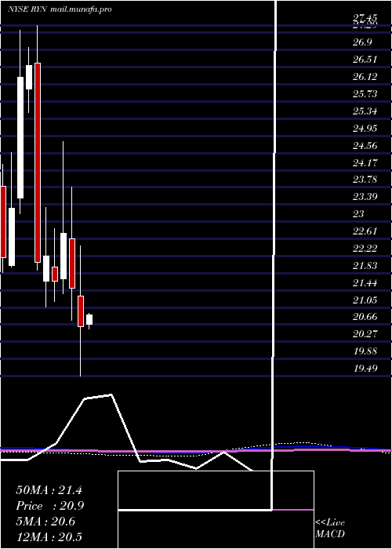Click the 21.44 price axis label
This screenshot has height=549, width=392.
click(x=365, y=282)
